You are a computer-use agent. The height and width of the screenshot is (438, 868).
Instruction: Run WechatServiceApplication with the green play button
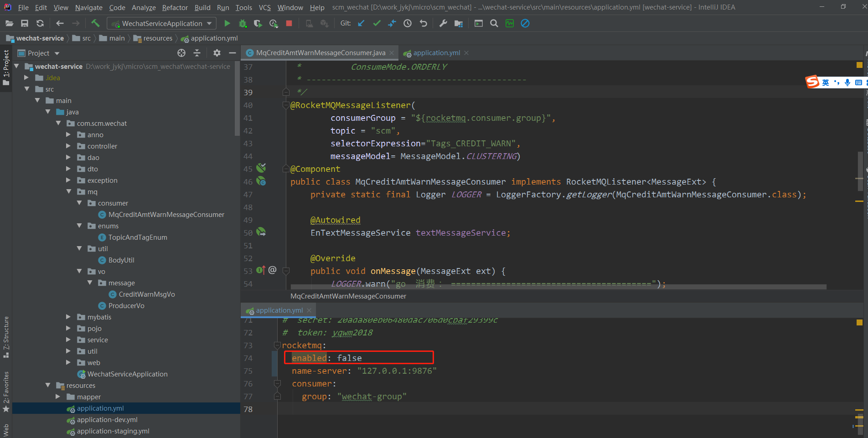227,23
